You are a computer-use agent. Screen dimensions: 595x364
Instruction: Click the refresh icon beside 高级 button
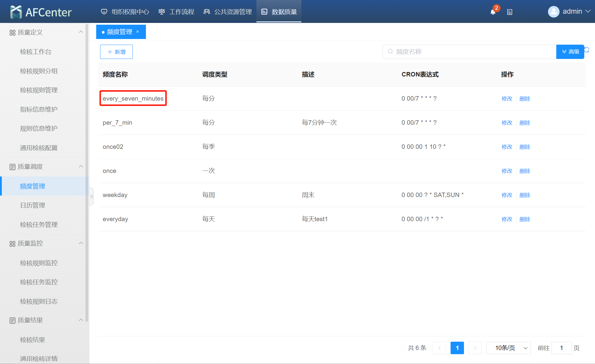point(587,50)
